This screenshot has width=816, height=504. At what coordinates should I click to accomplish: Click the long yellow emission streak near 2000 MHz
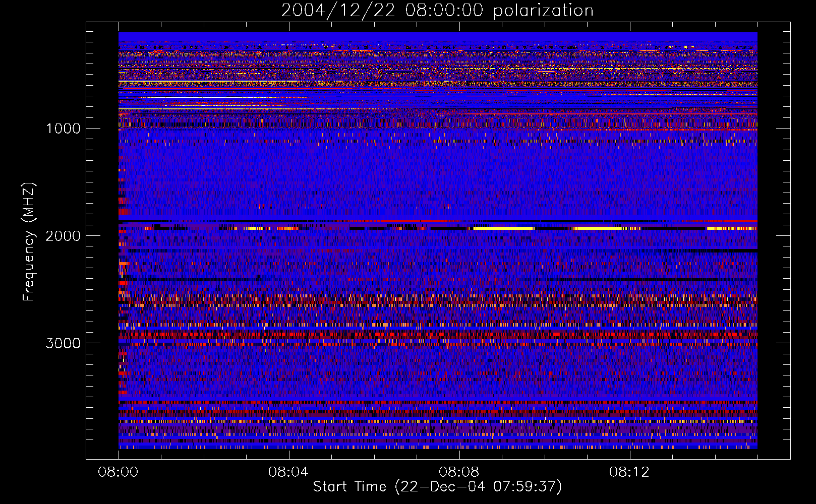coord(503,228)
